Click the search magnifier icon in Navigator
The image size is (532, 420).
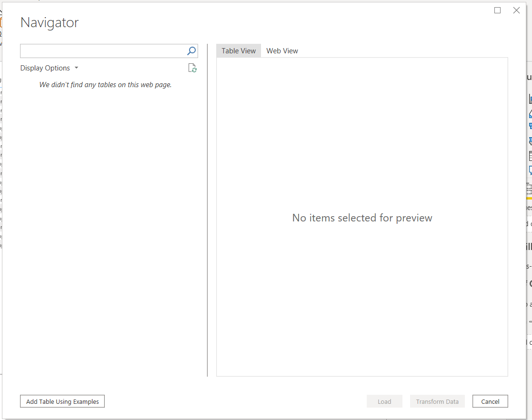pyautogui.click(x=191, y=51)
